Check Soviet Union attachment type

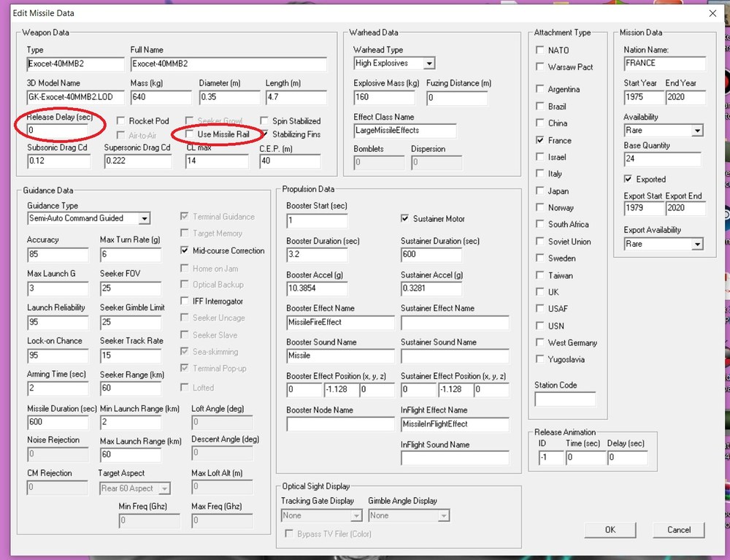point(540,241)
